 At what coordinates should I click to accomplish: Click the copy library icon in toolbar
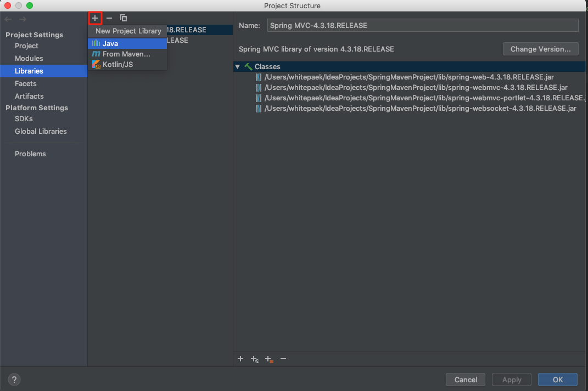[124, 18]
